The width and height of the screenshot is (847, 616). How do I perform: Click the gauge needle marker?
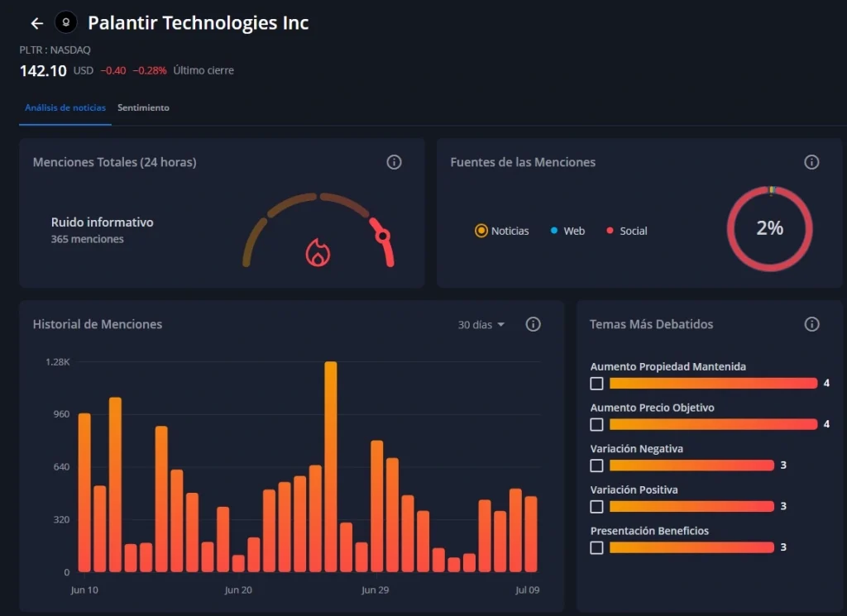pos(383,236)
